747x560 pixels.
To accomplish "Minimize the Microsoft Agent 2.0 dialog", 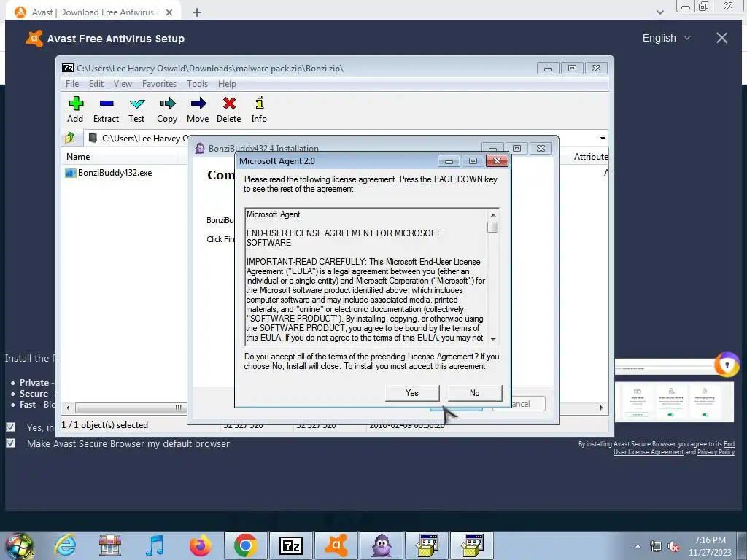I will coord(449,161).
